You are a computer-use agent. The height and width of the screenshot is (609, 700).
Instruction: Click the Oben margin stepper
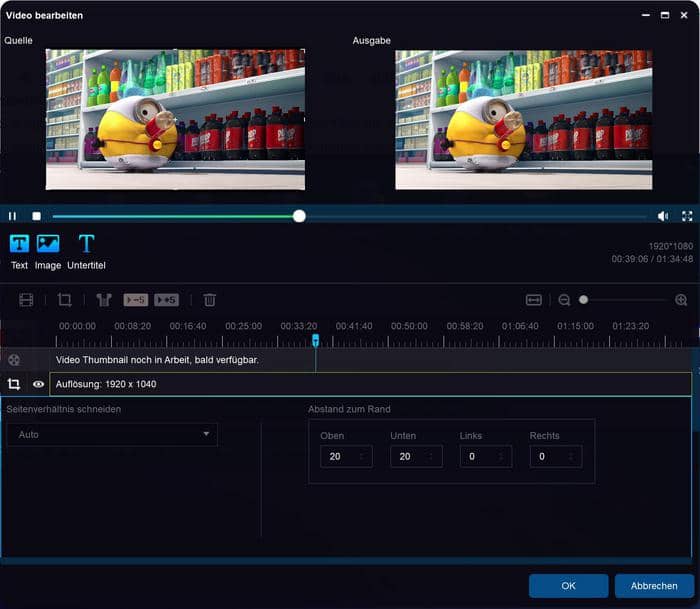[361, 457]
